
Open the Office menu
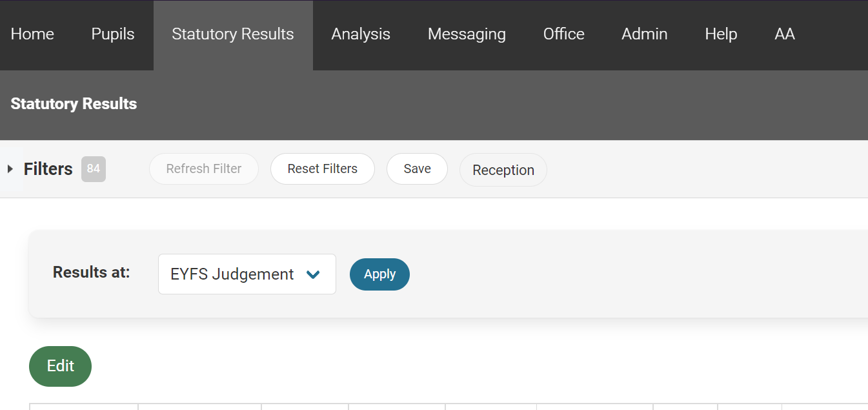pyautogui.click(x=563, y=34)
